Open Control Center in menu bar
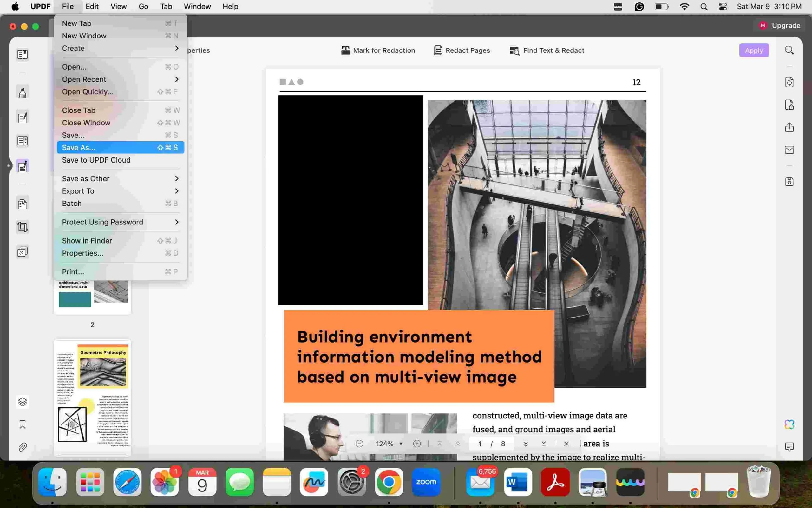812x508 pixels. coord(723,7)
